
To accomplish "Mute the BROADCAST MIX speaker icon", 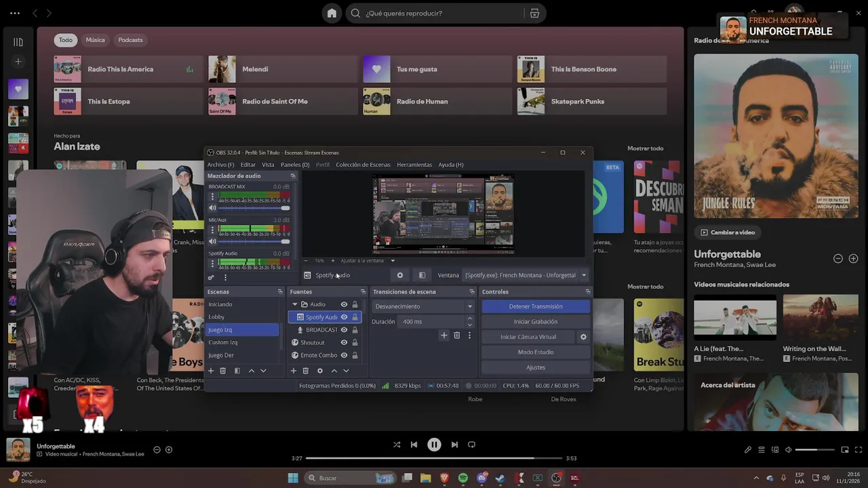I will (x=212, y=208).
